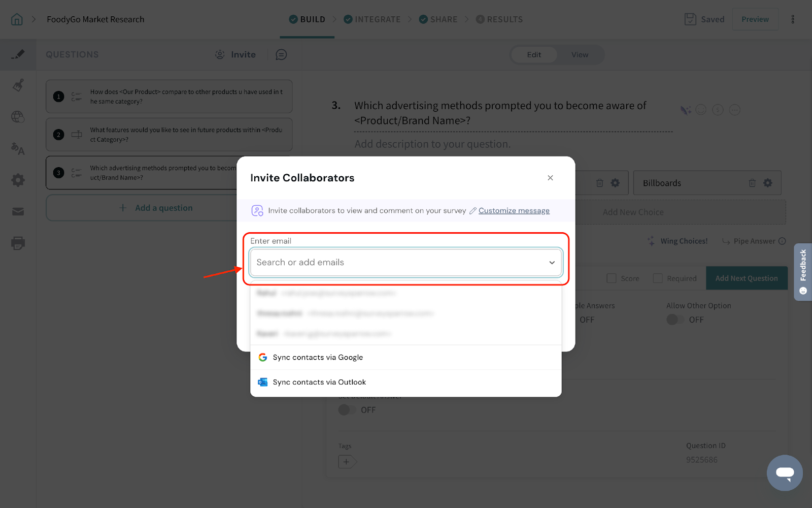812x508 pixels.
Task: Click the envelope icon in left sidebar
Action: [18, 212]
